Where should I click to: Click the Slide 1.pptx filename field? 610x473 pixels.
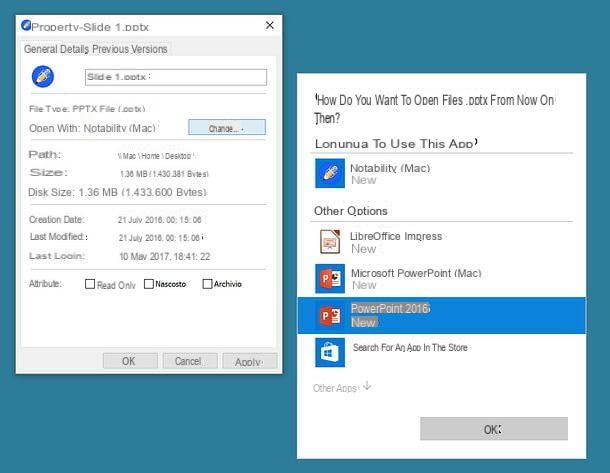tap(176, 77)
